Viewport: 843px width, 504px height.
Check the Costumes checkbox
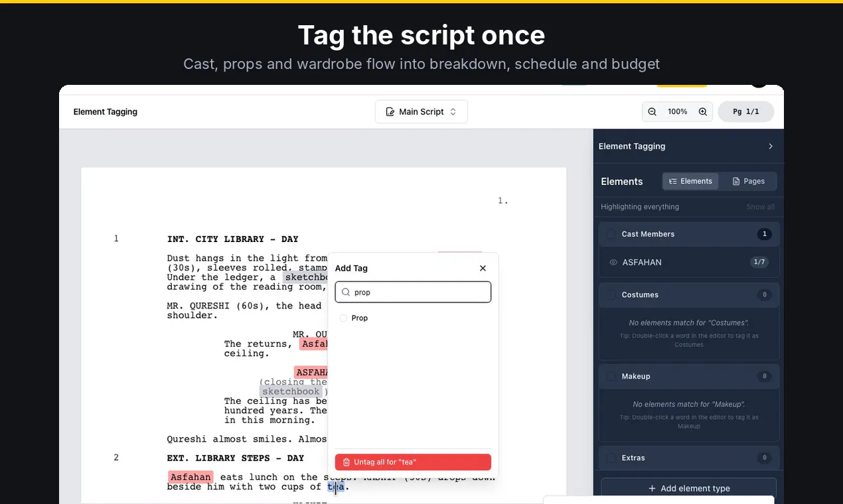(x=611, y=295)
